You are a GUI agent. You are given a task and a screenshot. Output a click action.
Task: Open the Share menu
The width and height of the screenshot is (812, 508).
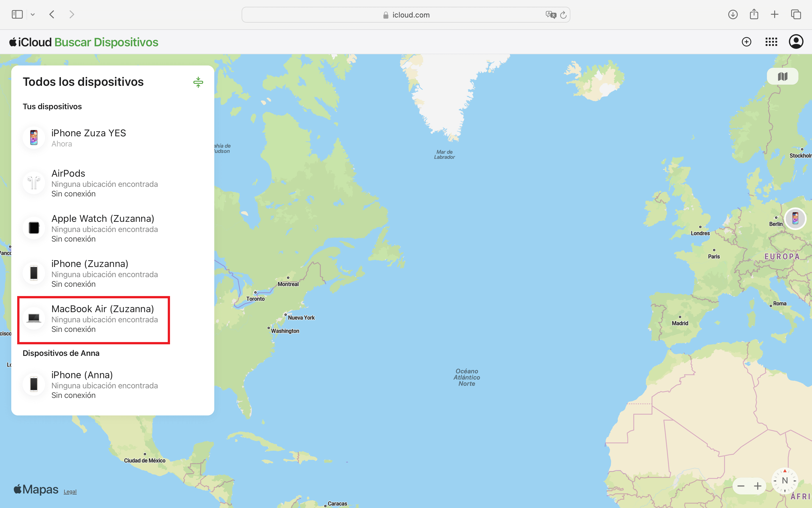click(x=754, y=14)
